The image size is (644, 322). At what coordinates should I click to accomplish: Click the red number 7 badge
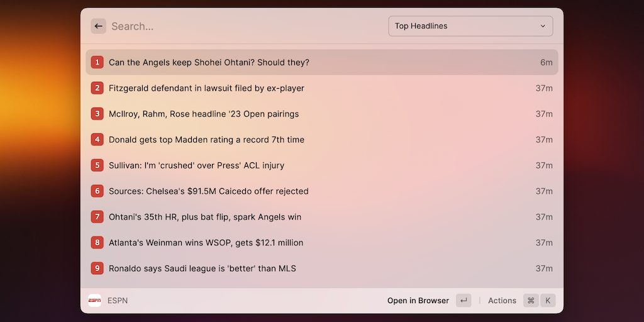pos(97,217)
